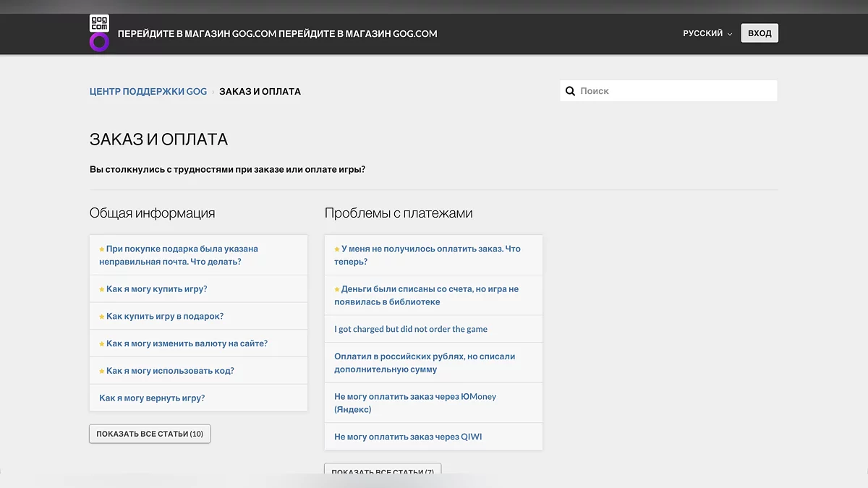Click the search magnifier icon
The image size is (868, 488).
[x=570, y=91]
